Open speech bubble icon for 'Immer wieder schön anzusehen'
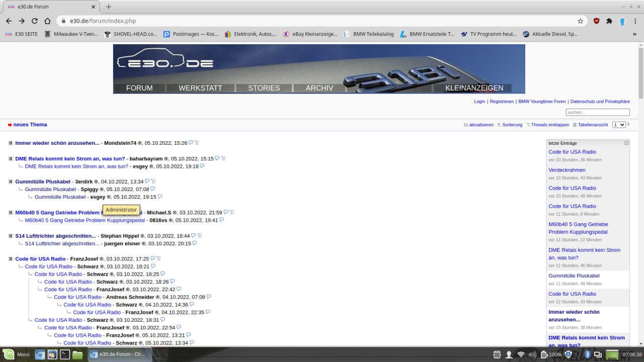644x362 pixels. click(191, 143)
